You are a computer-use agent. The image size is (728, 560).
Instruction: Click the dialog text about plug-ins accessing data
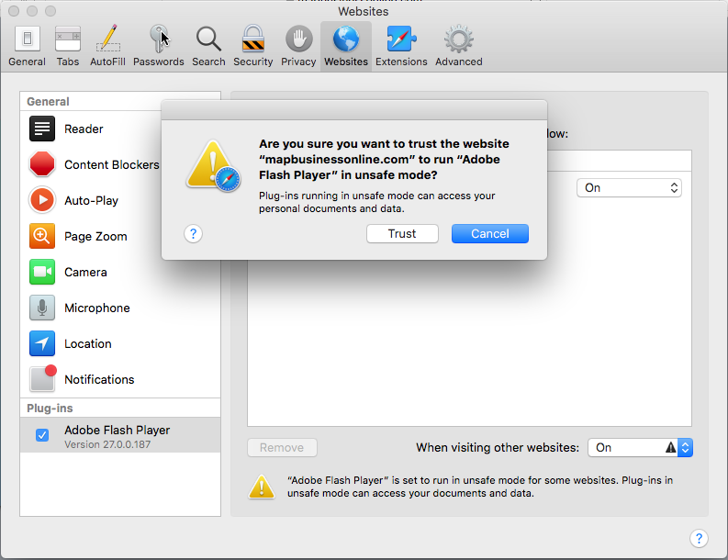pyautogui.click(x=377, y=202)
